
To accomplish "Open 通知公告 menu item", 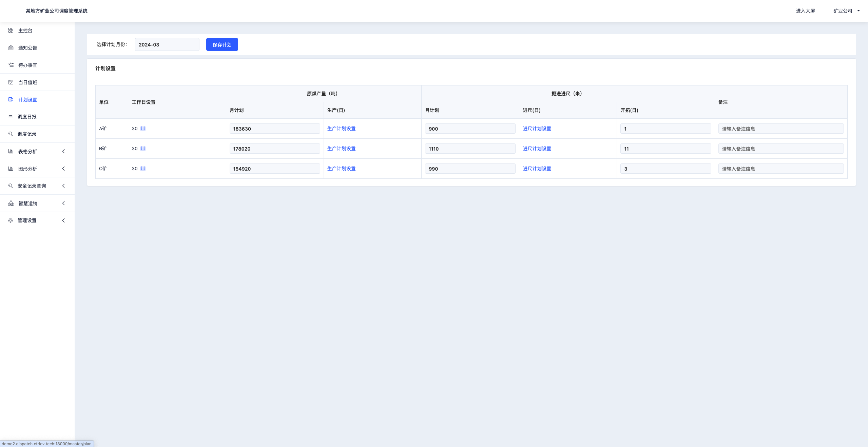I will (x=37, y=48).
